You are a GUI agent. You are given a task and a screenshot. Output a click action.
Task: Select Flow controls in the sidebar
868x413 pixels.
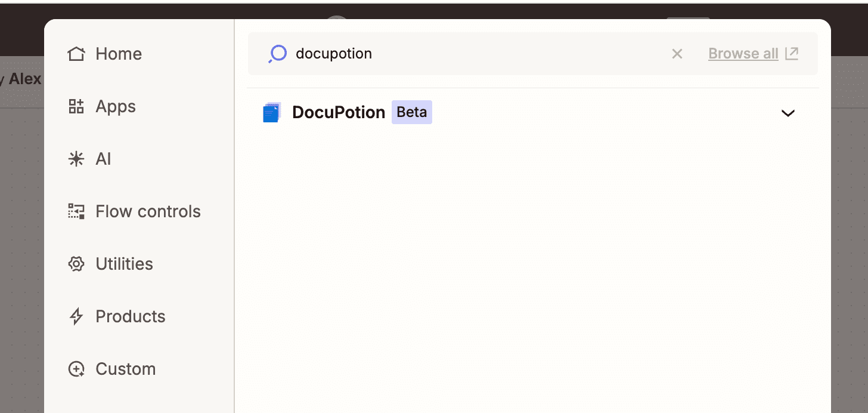(x=134, y=211)
